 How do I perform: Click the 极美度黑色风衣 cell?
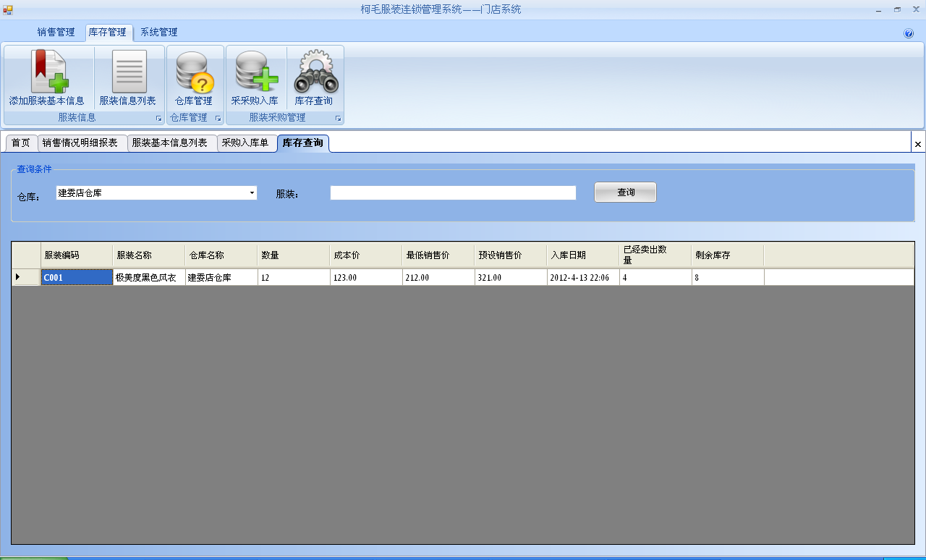pos(149,277)
